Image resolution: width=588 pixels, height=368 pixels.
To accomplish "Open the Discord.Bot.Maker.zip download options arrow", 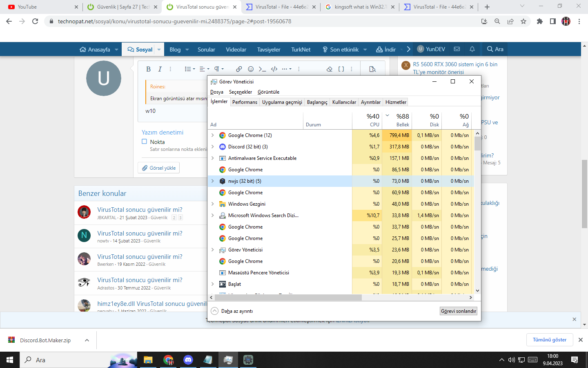I will coord(87,340).
